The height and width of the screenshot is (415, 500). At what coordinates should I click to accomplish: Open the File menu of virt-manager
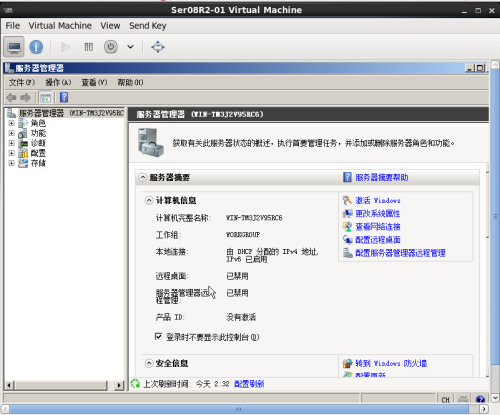13,26
